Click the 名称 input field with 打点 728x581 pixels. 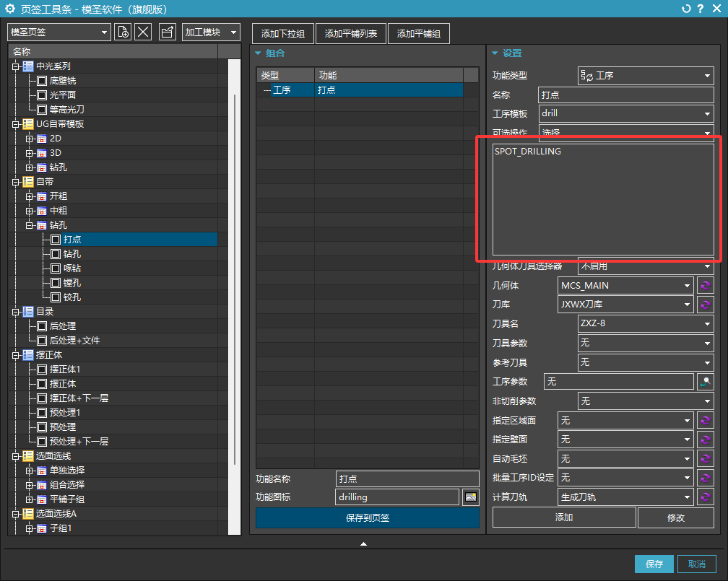625,95
